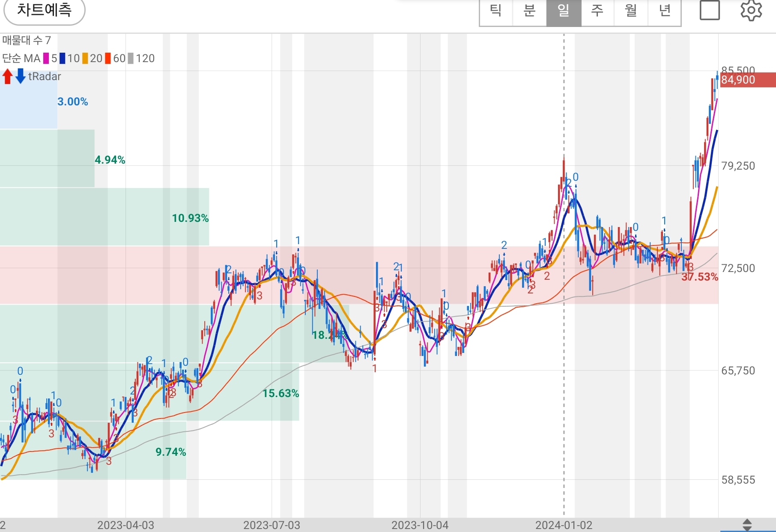Click the tRadar legend text

tap(45, 76)
